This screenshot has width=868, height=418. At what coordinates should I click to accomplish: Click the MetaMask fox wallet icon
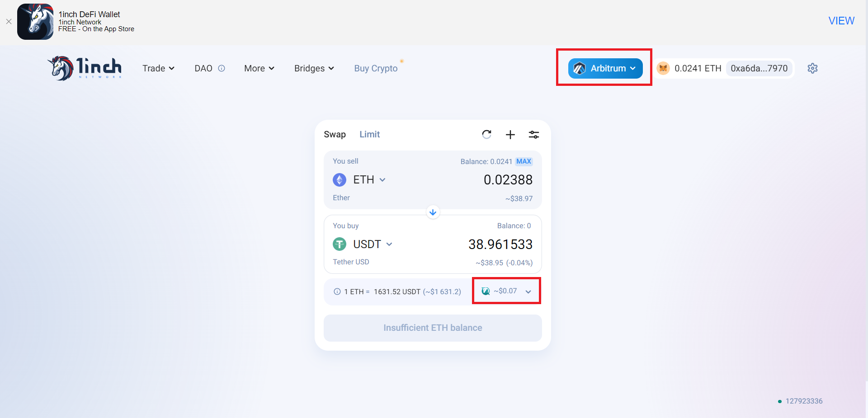(x=663, y=68)
